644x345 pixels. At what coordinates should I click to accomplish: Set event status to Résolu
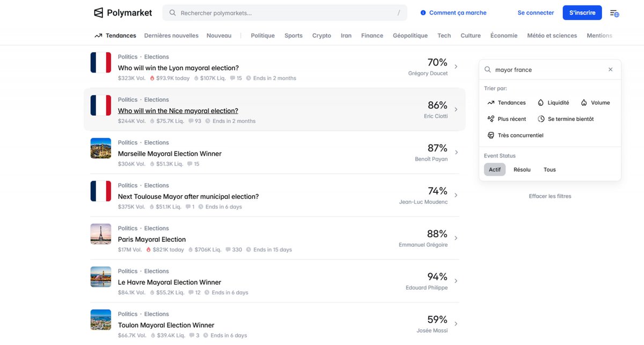522,170
